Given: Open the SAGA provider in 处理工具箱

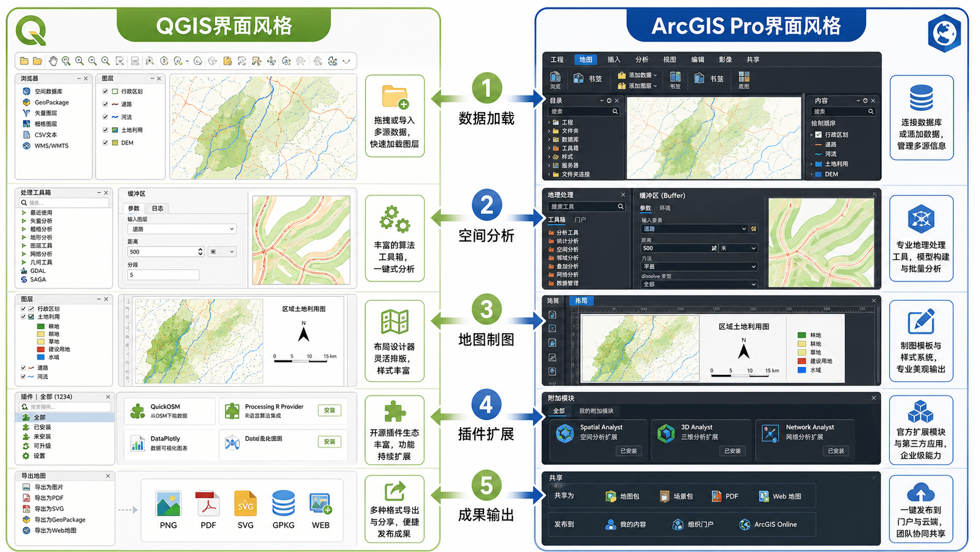Looking at the screenshot, I should coord(33,280).
